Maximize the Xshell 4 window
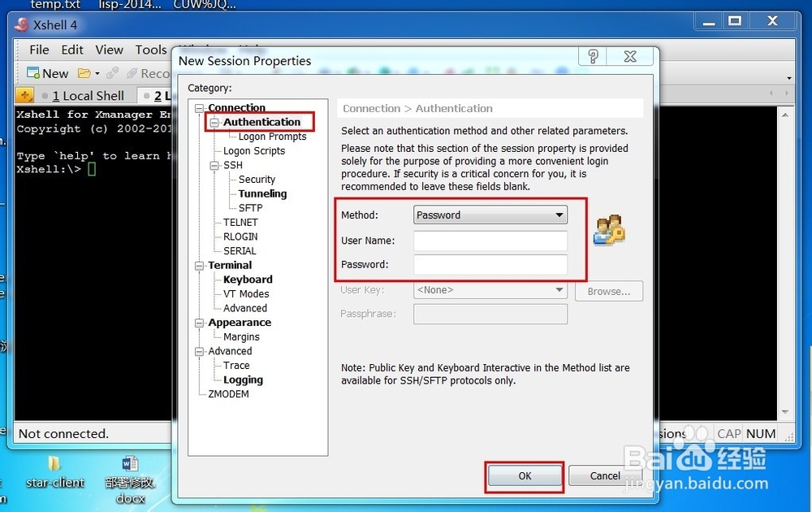 pyautogui.click(x=734, y=22)
